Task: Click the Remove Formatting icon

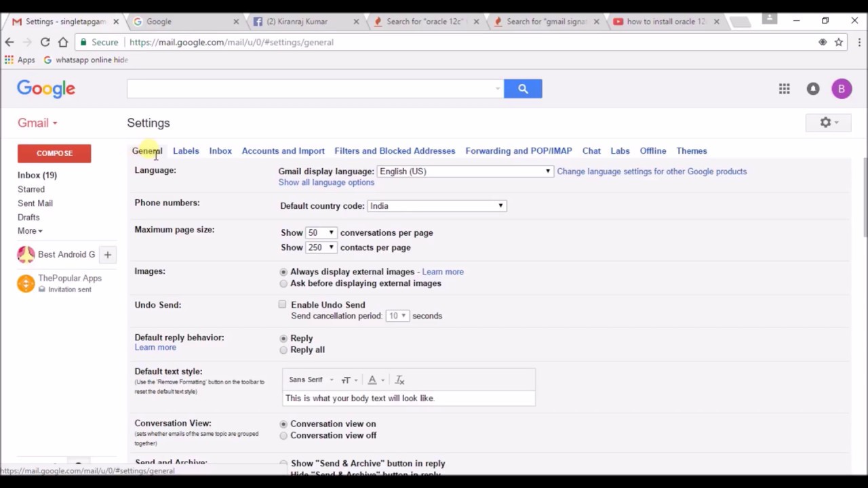Action: (399, 380)
